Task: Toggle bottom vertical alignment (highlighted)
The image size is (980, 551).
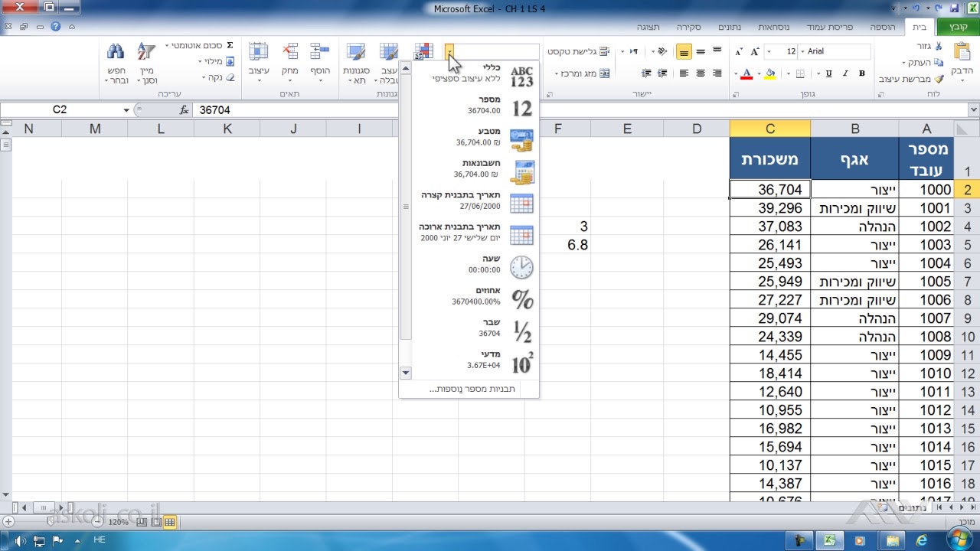Action: [684, 51]
